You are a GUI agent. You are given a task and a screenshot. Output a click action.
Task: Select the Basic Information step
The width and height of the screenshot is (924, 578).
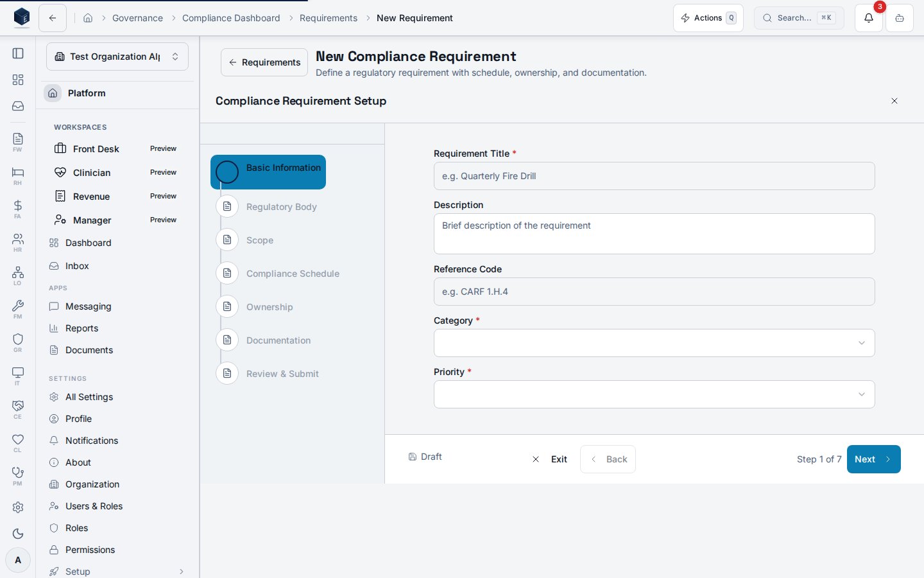[268, 172]
